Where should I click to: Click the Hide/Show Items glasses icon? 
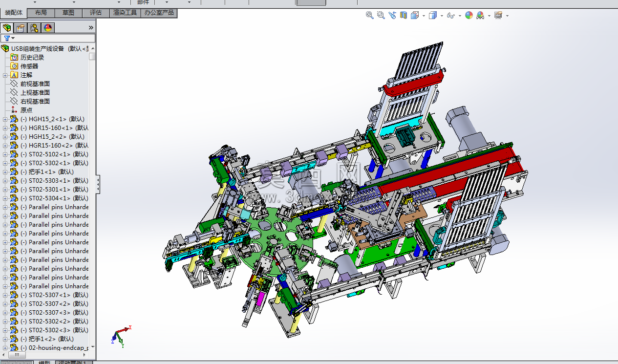pos(450,16)
